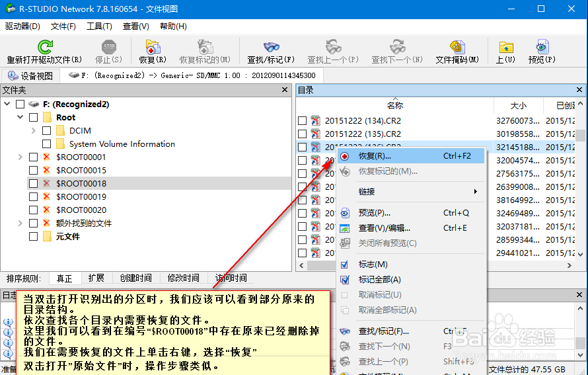
Task: Open Find/Mark (查找/标记) binoculars tool
Action: [271, 47]
